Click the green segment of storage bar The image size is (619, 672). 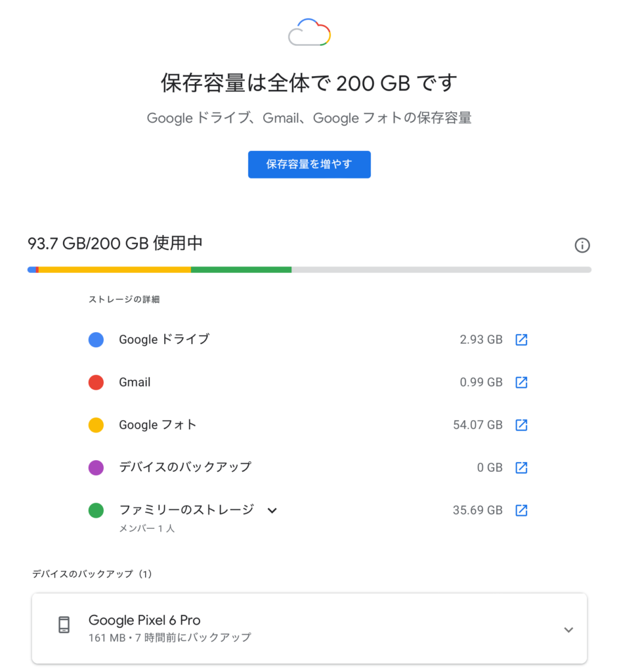(x=241, y=270)
